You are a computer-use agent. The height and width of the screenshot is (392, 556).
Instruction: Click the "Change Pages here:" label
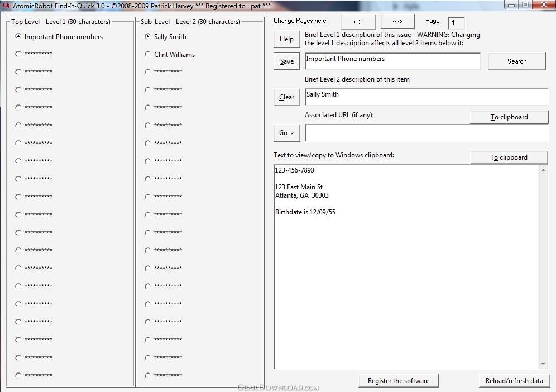click(300, 21)
